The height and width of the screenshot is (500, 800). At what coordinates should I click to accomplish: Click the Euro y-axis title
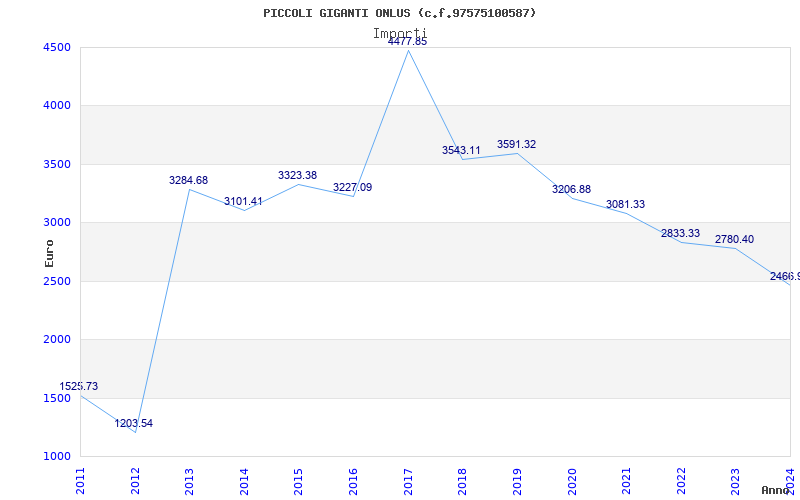pyautogui.click(x=49, y=253)
